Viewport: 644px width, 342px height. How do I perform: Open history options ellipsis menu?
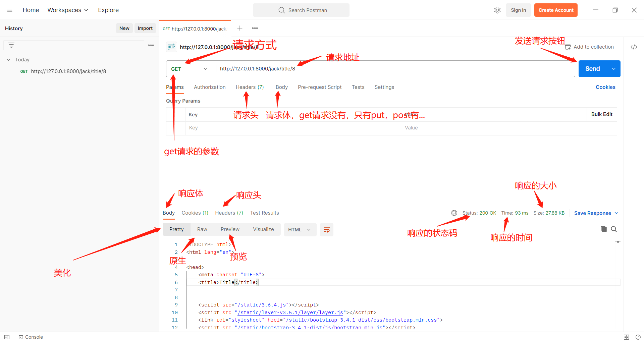pyautogui.click(x=151, y=45)
